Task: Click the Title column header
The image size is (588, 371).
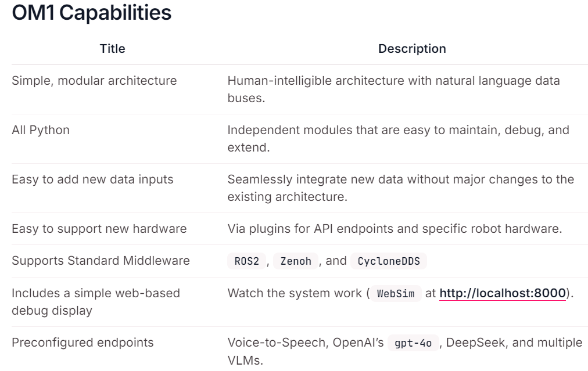Action: tap(113, 49)
